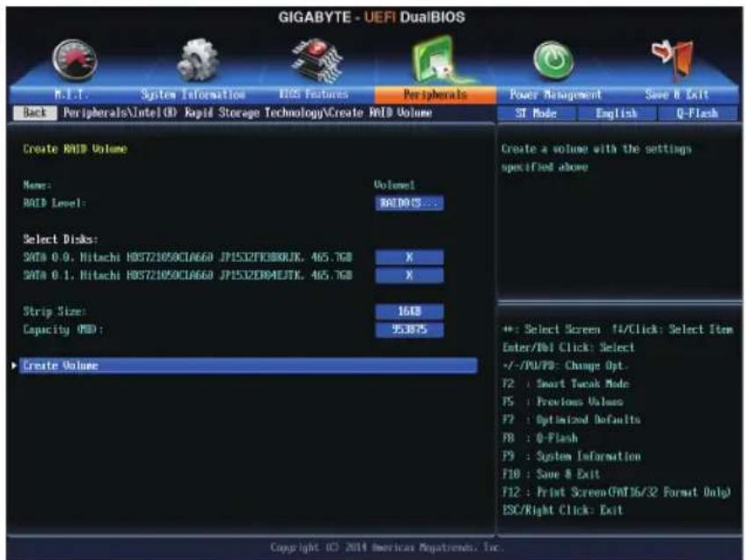Click the American Megatrends copyright text
The height and width of the screenshot is (560, 746).
[387, 548]
